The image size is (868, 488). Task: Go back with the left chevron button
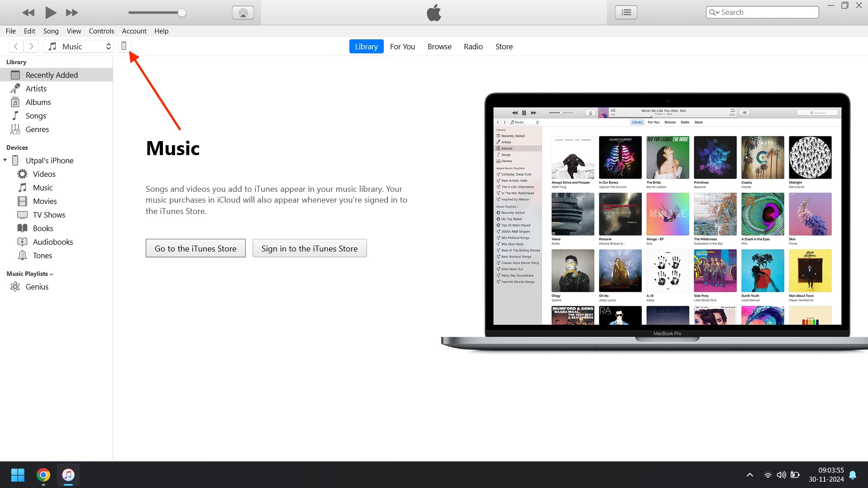[x=16, y=46]
